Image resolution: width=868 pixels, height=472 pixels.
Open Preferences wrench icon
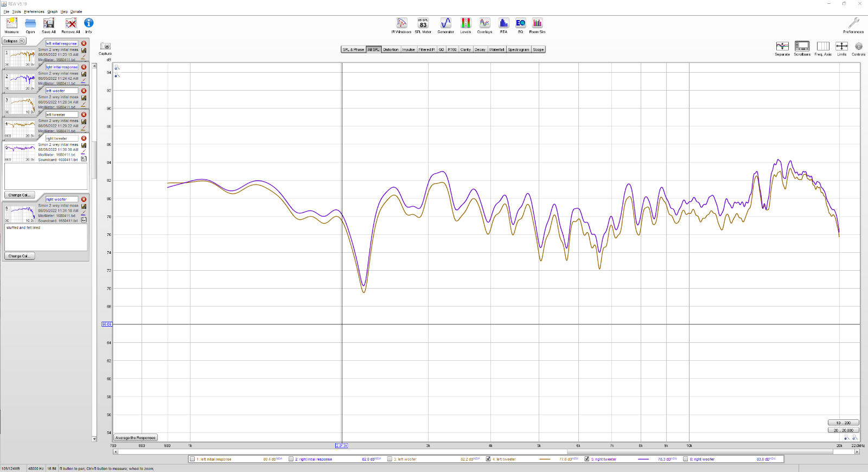pyautogui.click(x=853, y=25)
